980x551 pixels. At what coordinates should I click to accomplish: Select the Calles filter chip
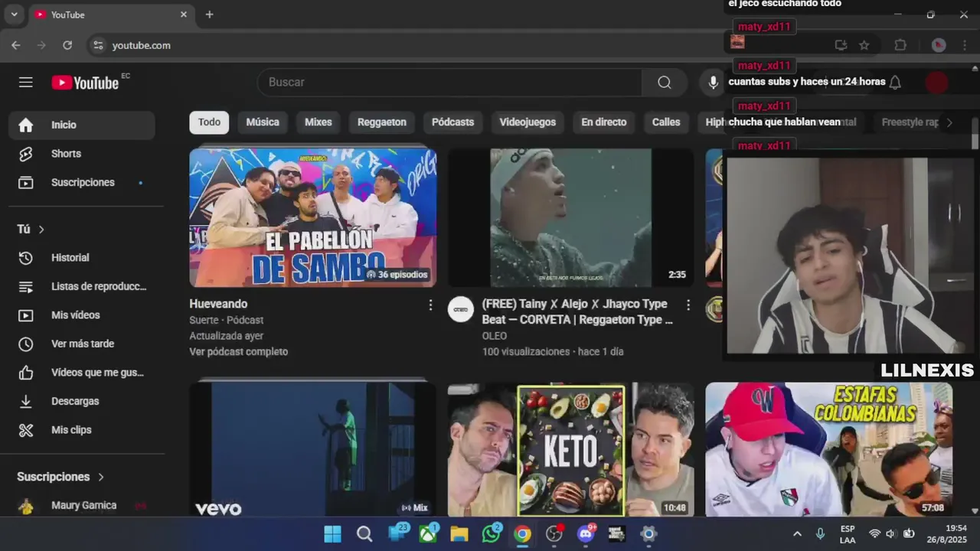coord(666,122)
